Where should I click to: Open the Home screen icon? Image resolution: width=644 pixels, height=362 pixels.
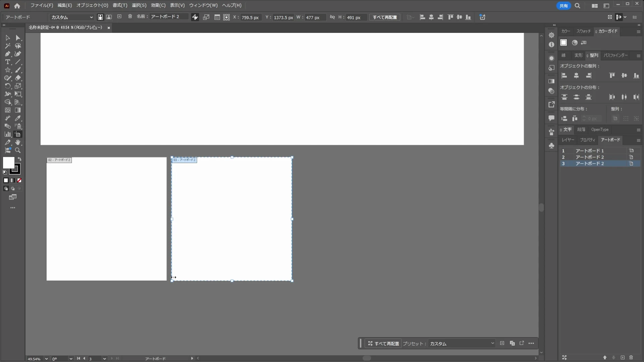point(17,6)
